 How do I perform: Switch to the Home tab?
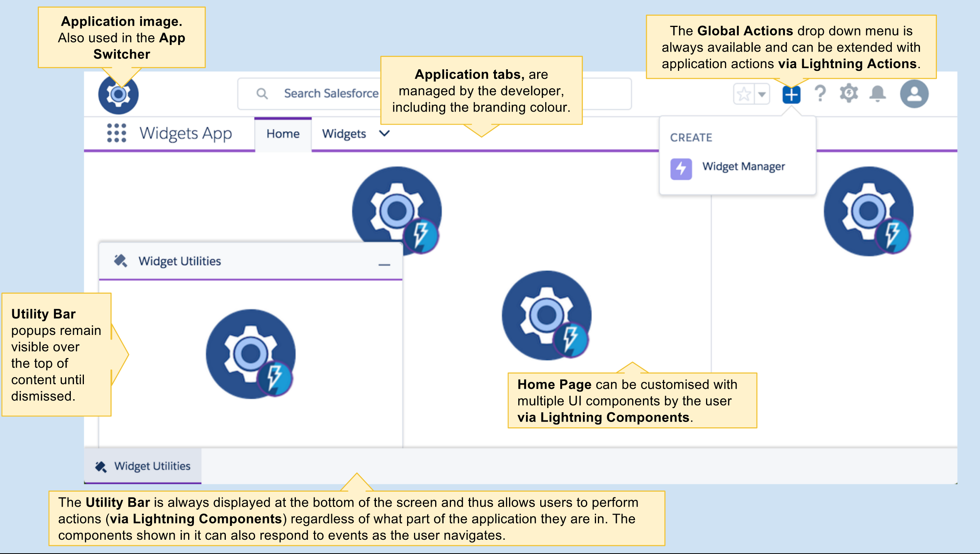[283, 134]
